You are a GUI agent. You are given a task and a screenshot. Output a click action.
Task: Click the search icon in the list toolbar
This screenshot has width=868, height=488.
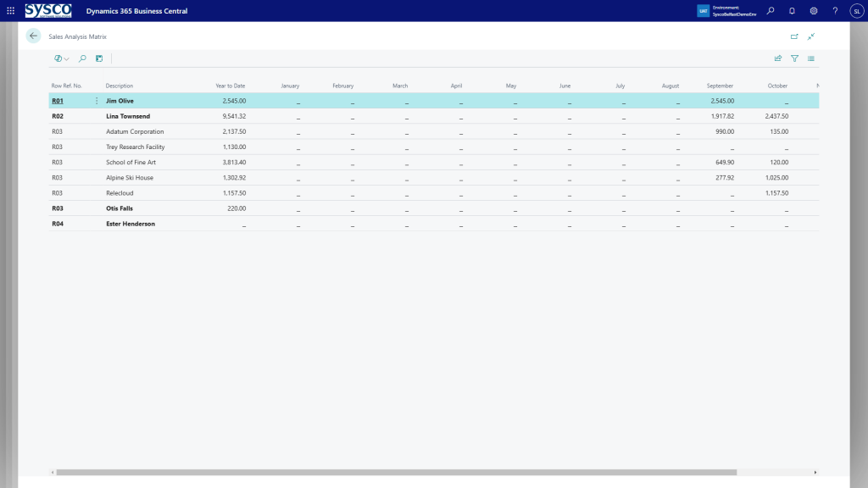click(x=82, y=58)
